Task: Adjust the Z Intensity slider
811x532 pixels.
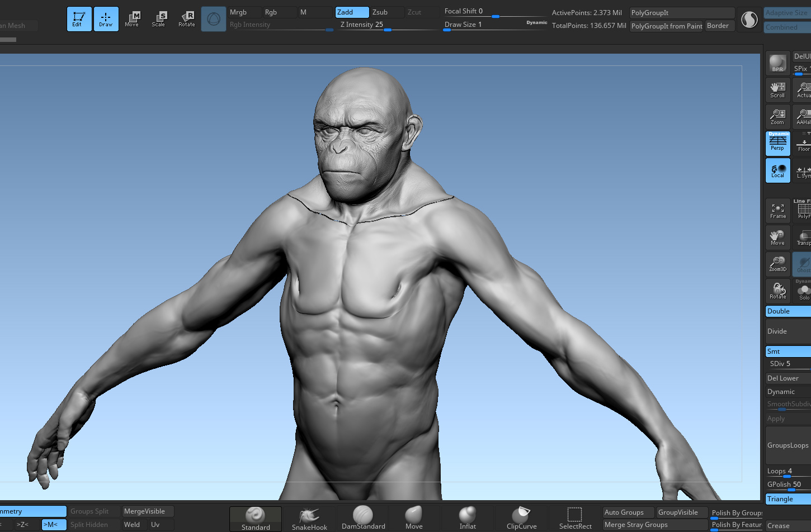Action: click(x=388, y=25)
